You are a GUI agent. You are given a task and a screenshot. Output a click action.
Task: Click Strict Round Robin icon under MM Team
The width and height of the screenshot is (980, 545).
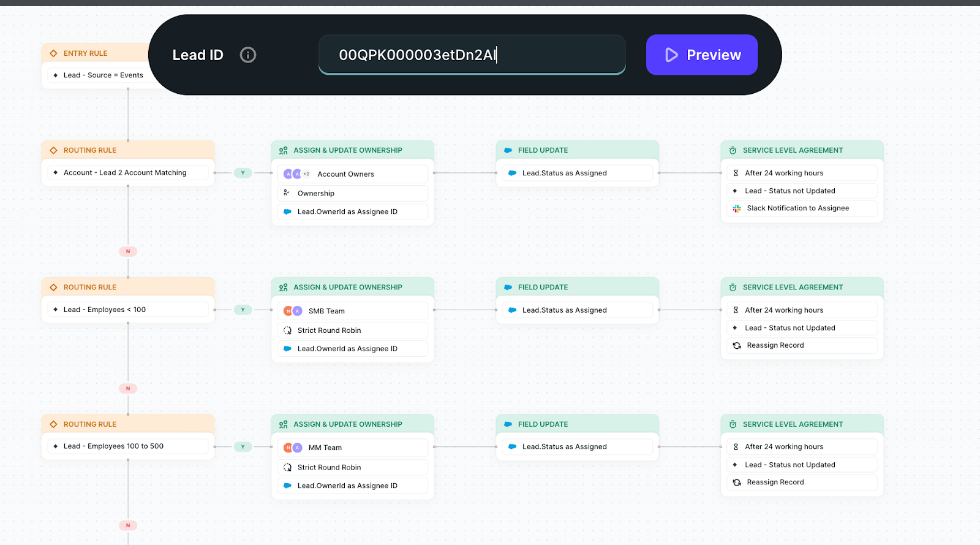287,467
